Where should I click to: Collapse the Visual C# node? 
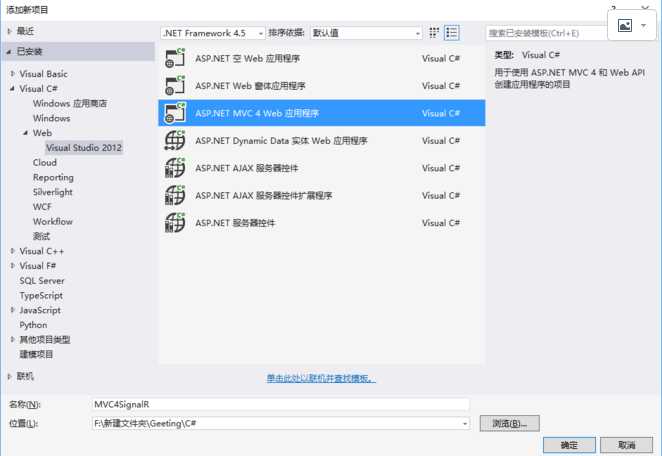coord(12,89)
